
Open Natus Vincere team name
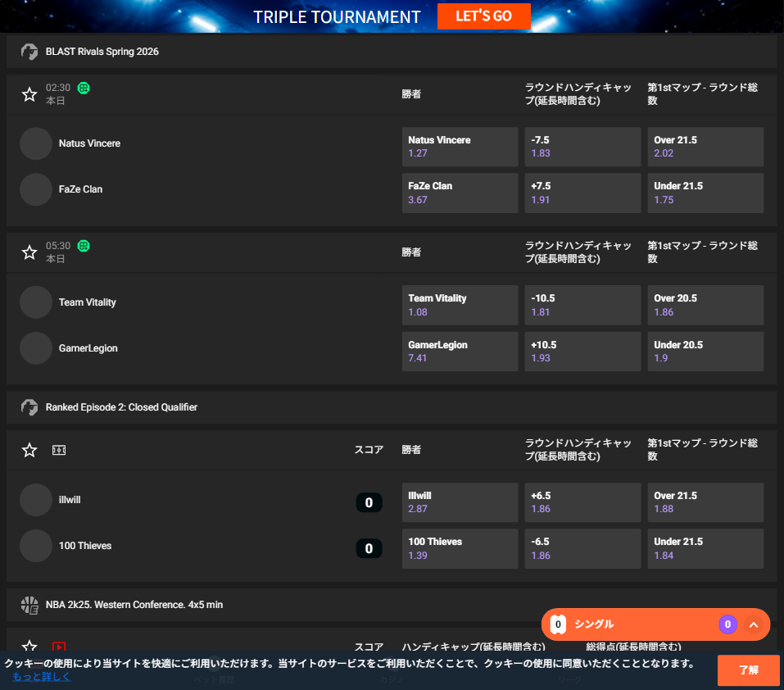[89, 143]
